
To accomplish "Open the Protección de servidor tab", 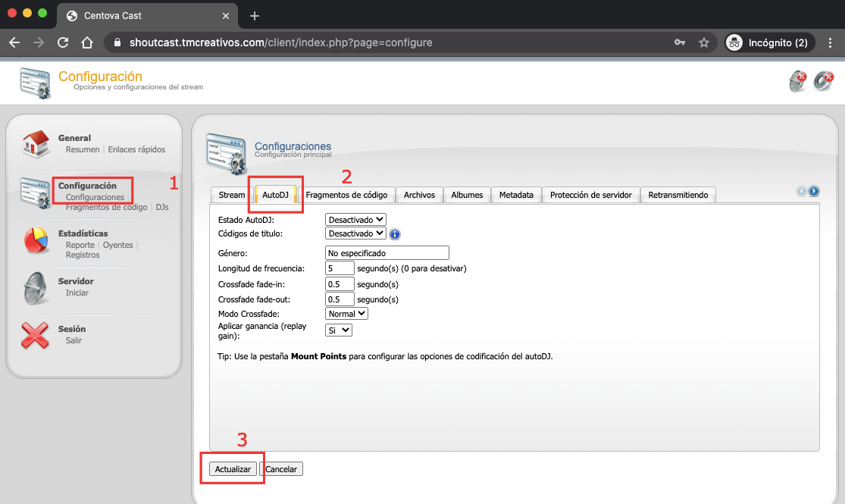I will click(591, 195).
